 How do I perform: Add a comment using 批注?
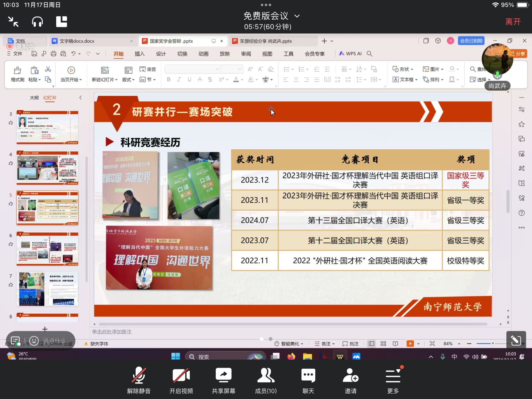pos(351,343)
